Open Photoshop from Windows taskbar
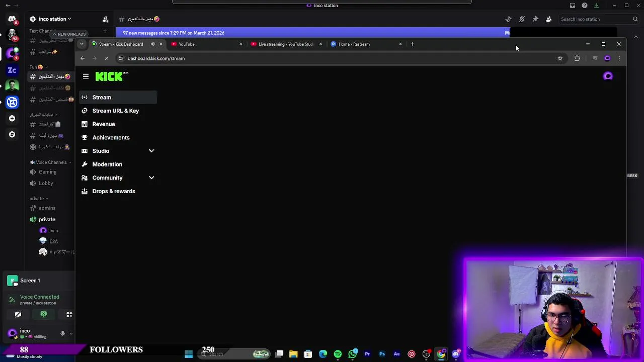The image size is (644, 362). [x=382, y=354]
